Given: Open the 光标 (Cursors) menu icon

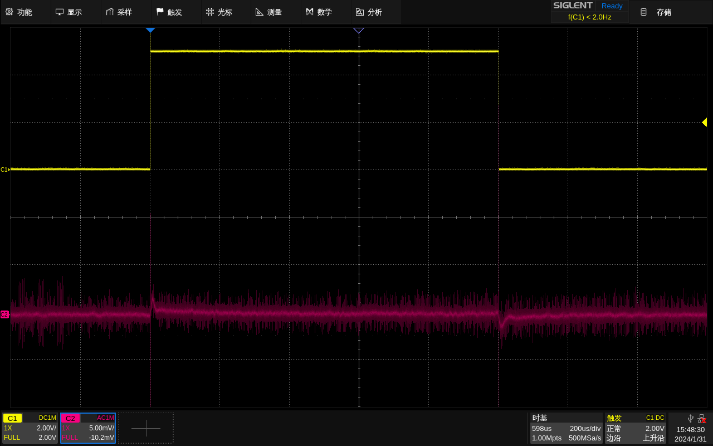Looking at the screenshot, I should point(210,12).
